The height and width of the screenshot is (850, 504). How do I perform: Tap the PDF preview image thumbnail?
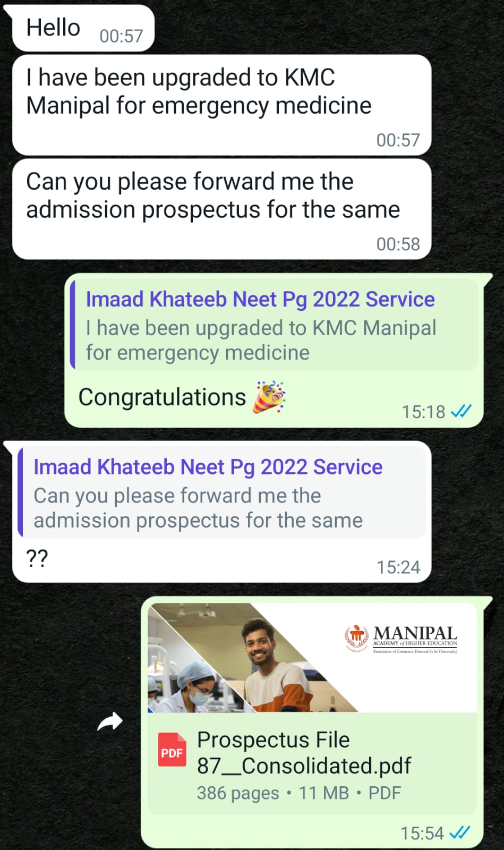click(312, 658)
